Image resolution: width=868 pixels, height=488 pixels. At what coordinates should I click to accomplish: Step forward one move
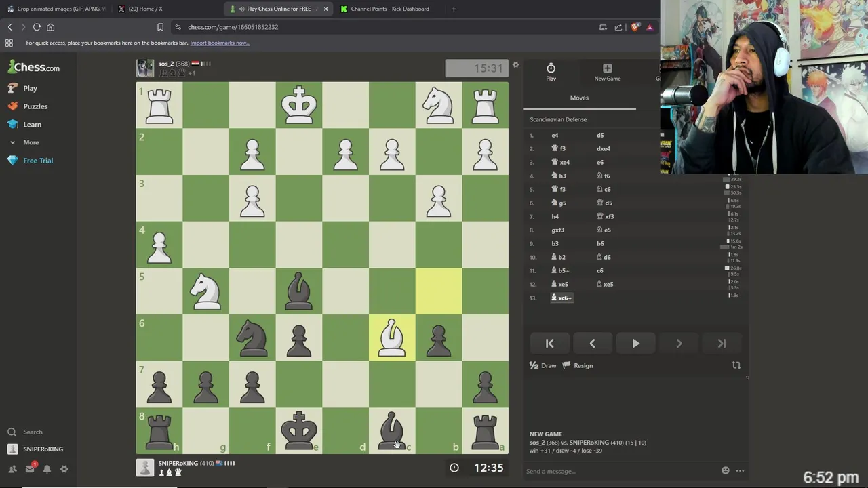click(679, 344)
